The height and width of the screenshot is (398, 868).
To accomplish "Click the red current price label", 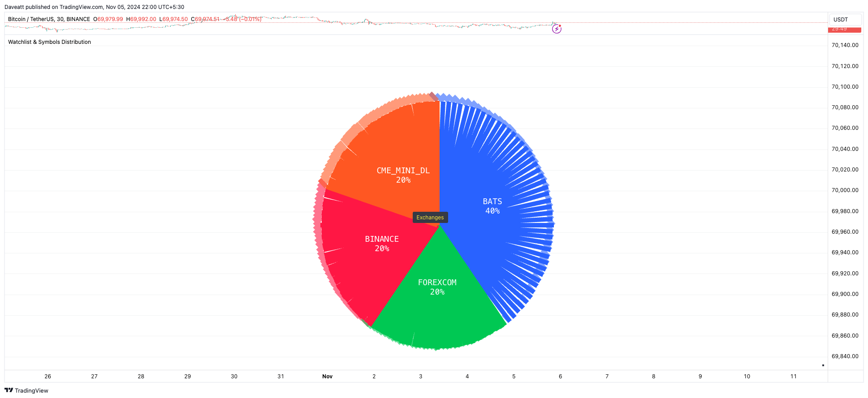I will pos(844,30).
